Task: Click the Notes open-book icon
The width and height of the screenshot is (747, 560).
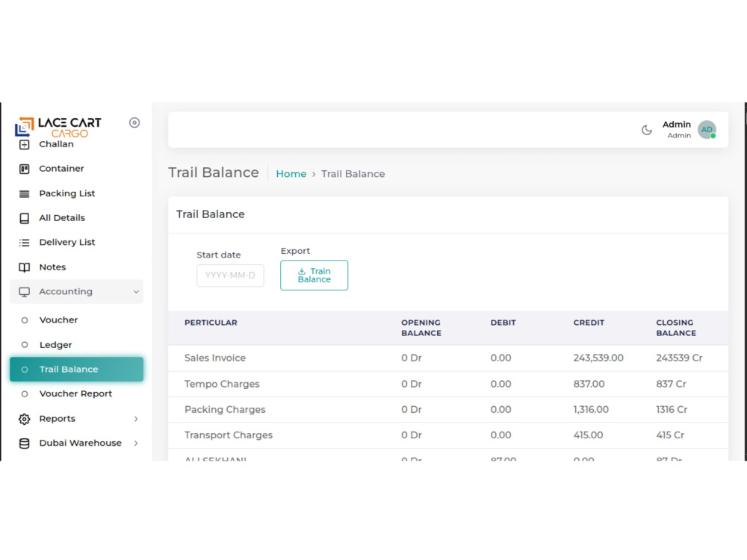Action: tap(25, 267)
